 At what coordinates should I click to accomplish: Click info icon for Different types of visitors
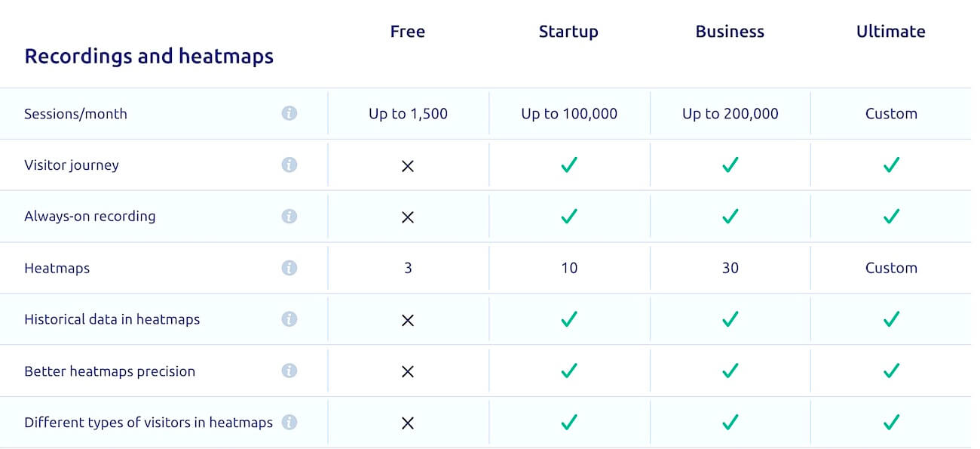(289, 422)
